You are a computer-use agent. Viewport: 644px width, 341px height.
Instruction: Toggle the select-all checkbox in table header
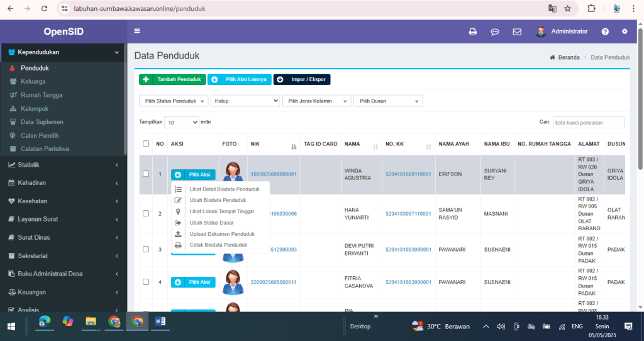pyautogui.click(x=146, y=143)
